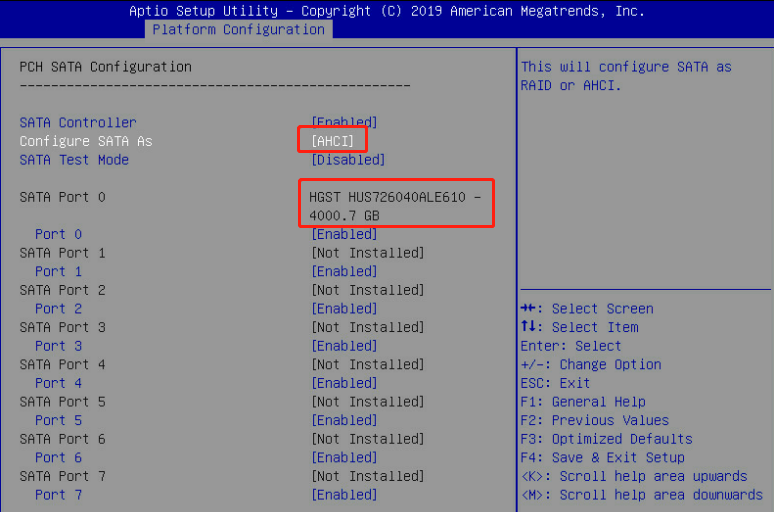This screenshot has width=774, height=512.
Task: Click the SATA Port 6 label
Action: pos(62,439)
